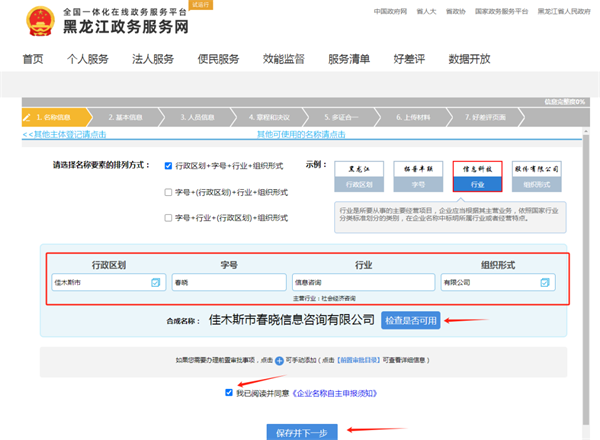
Task: Toggle the 我已阅读并同意 agreement checkbox
Action: pos(231,392)
